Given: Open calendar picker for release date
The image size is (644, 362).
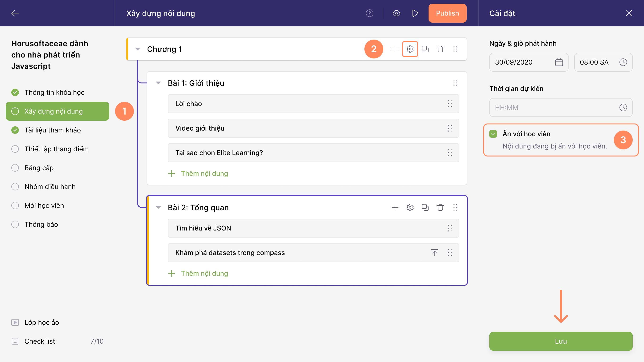Looking at the screenshot, I should (559, 62).
